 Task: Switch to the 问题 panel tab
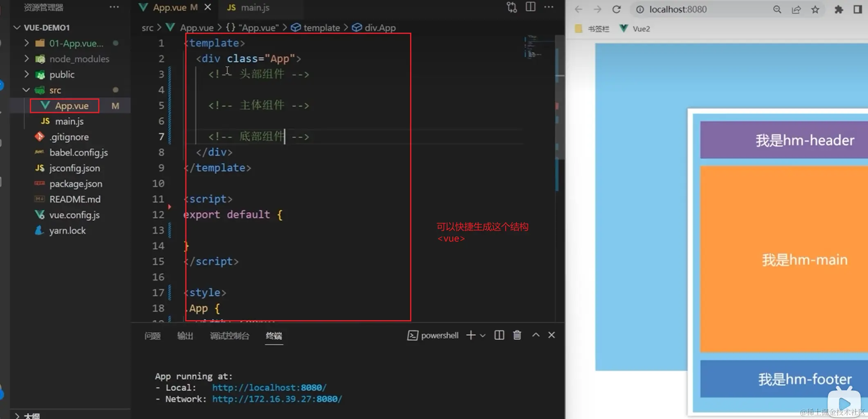153,336
